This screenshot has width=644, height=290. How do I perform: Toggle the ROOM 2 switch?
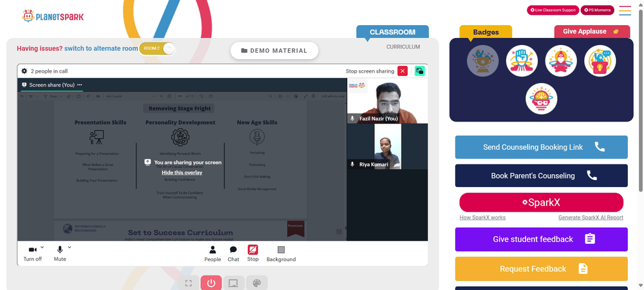click(157, 48)
